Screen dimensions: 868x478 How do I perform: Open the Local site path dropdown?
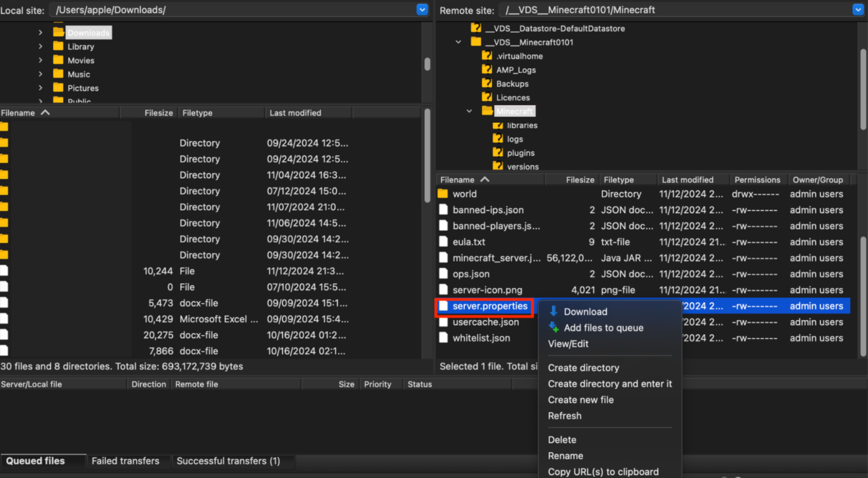[x=422, y=10]
